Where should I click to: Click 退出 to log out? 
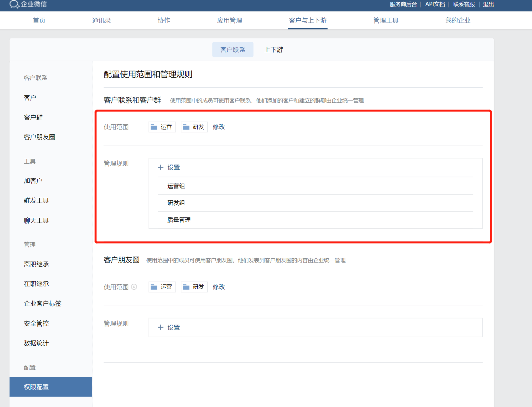pyautogui.click(x=488, y=4)
